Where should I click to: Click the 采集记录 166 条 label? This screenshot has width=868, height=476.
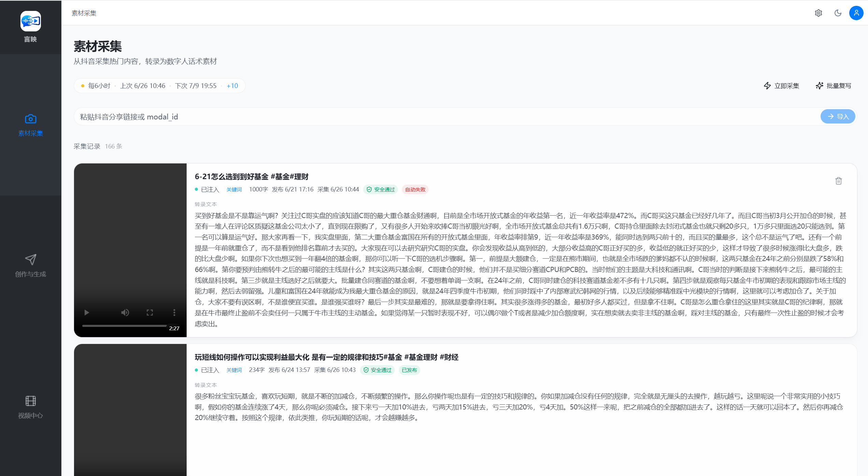point(98,146)
